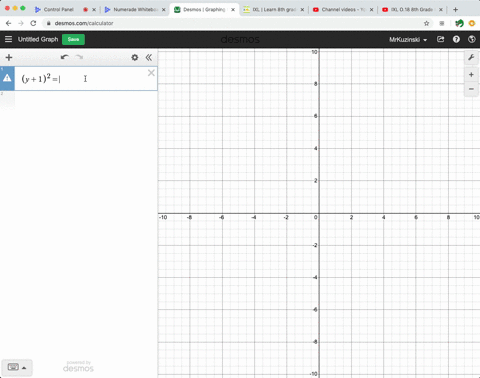Reload the Desmos page
The width and height of the screenshot is (480, 378).
(33, 23)
